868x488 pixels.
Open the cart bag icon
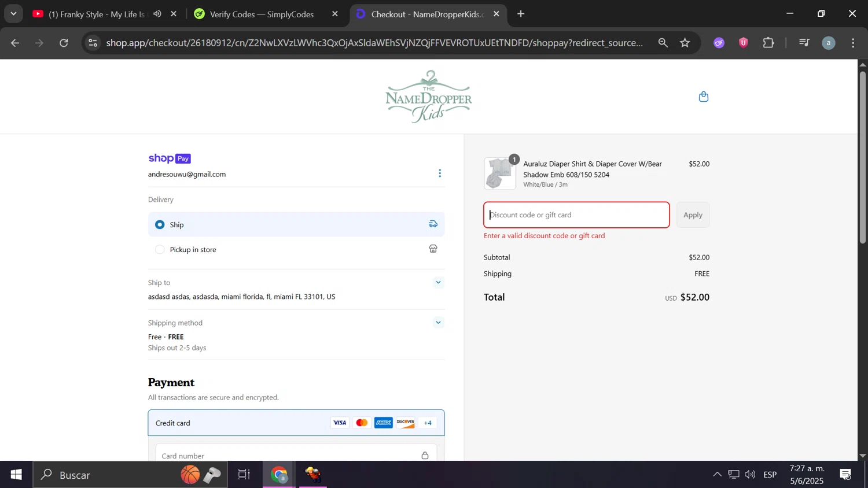[x=704, y=97]
